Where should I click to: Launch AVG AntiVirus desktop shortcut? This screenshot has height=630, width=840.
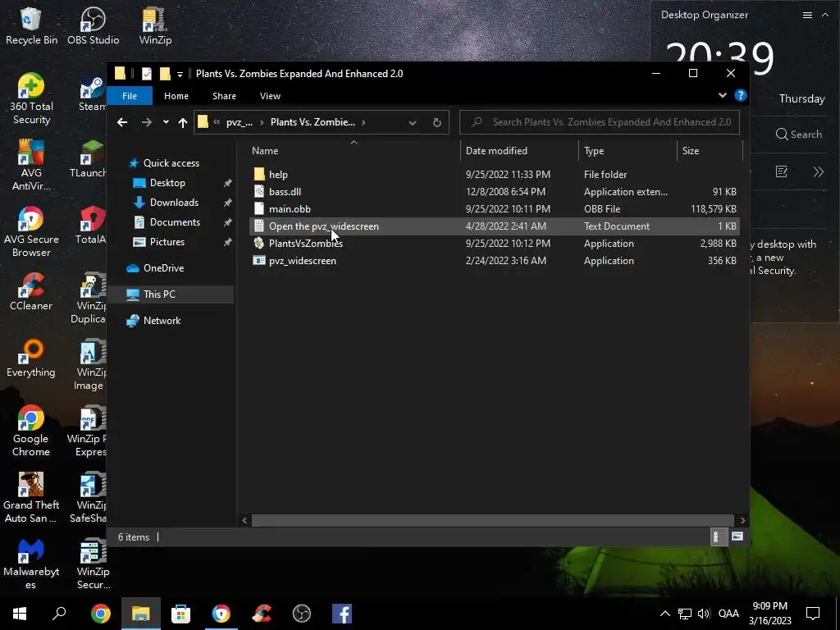[32, 165]
